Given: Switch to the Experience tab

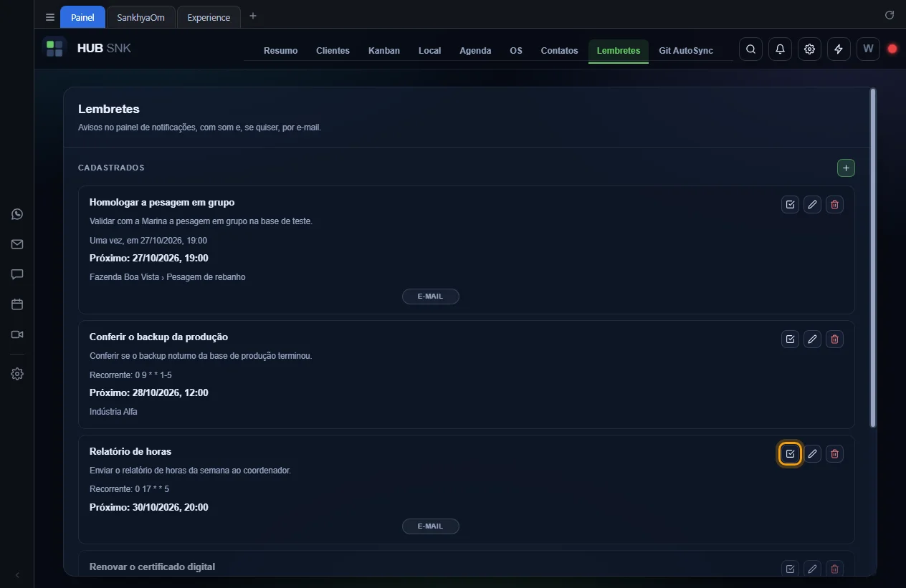Looking at the screenshot, I should [x=209, y=17].
